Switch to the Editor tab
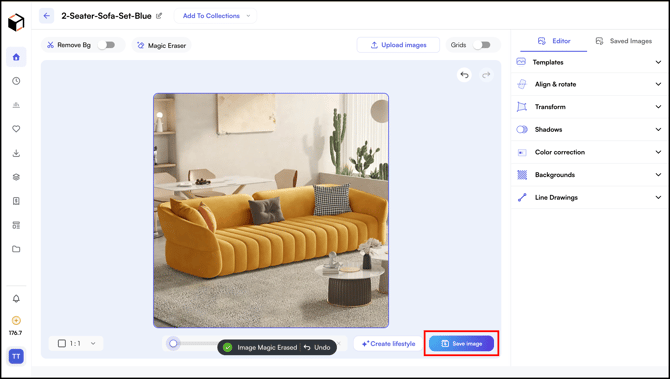Screen dimensions: 670x379 (554, 41)
